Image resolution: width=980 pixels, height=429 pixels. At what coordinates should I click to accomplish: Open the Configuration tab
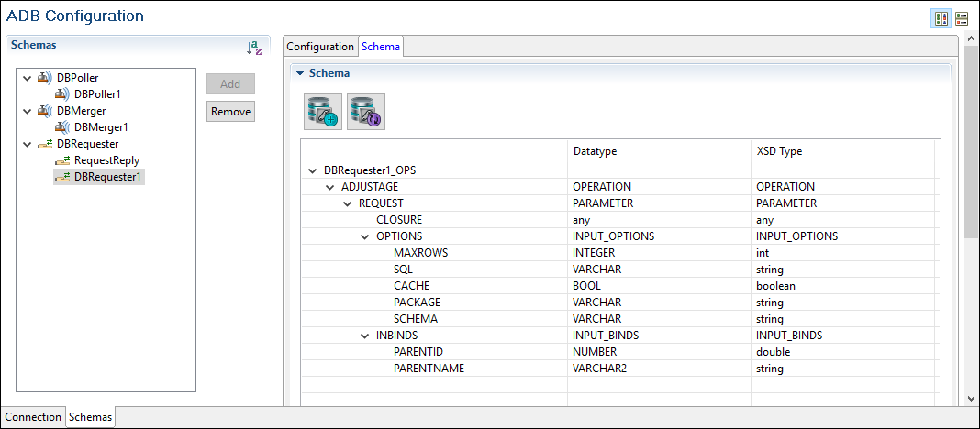pos(319,47)
